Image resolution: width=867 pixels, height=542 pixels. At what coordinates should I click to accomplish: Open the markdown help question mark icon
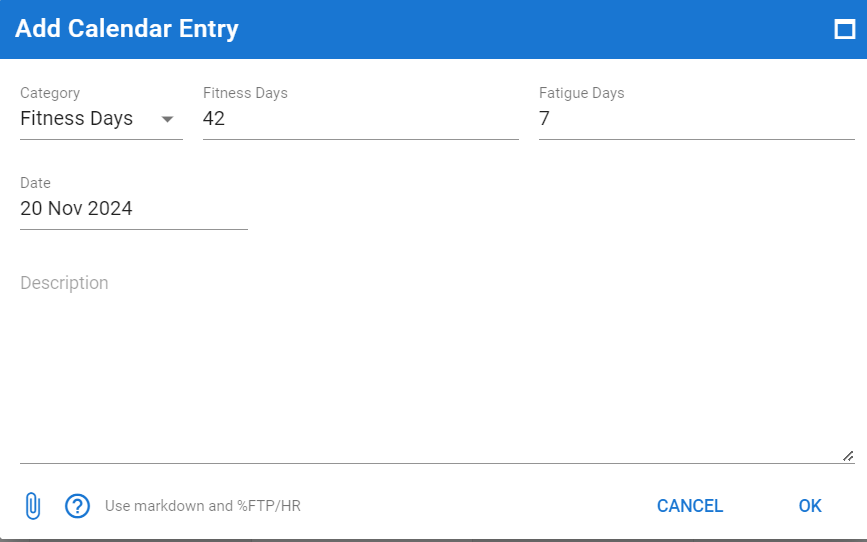[77, 505]
